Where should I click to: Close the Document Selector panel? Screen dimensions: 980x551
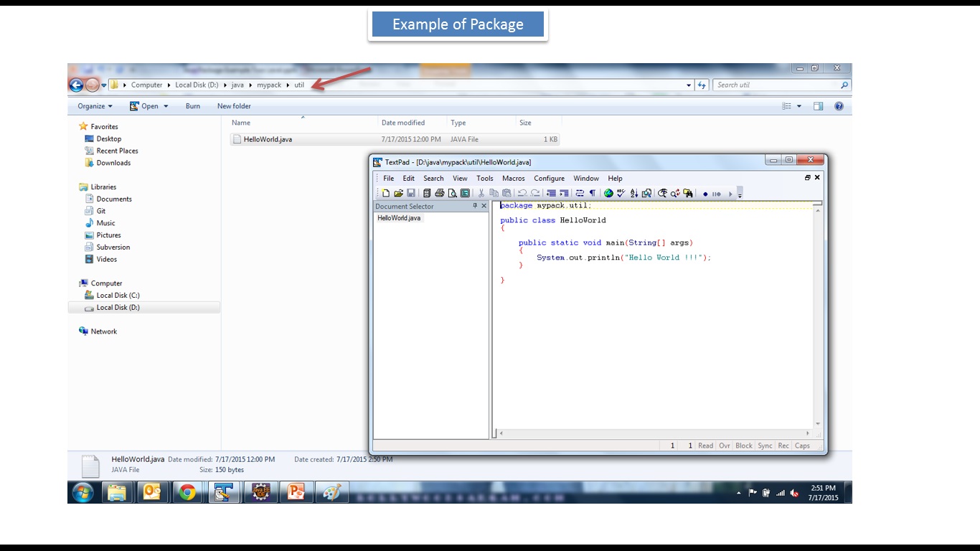pos(484,206)
